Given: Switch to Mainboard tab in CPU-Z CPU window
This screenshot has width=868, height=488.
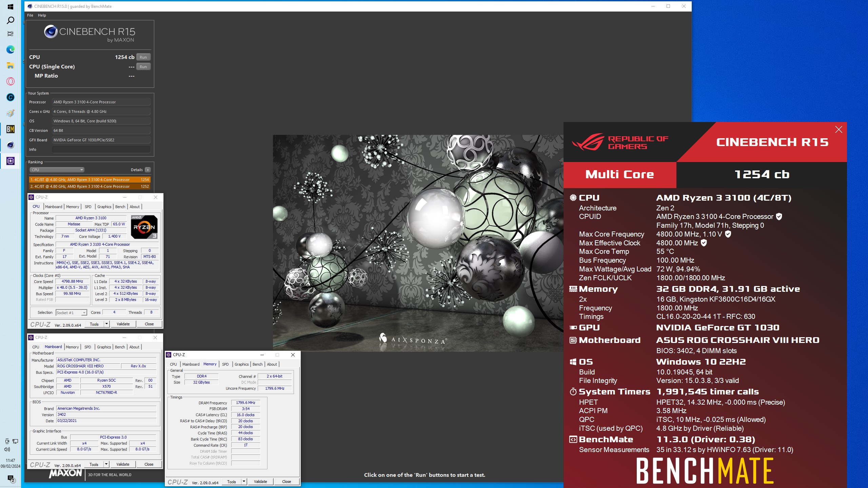Looking at the screenshot, I should coord(54,207).
